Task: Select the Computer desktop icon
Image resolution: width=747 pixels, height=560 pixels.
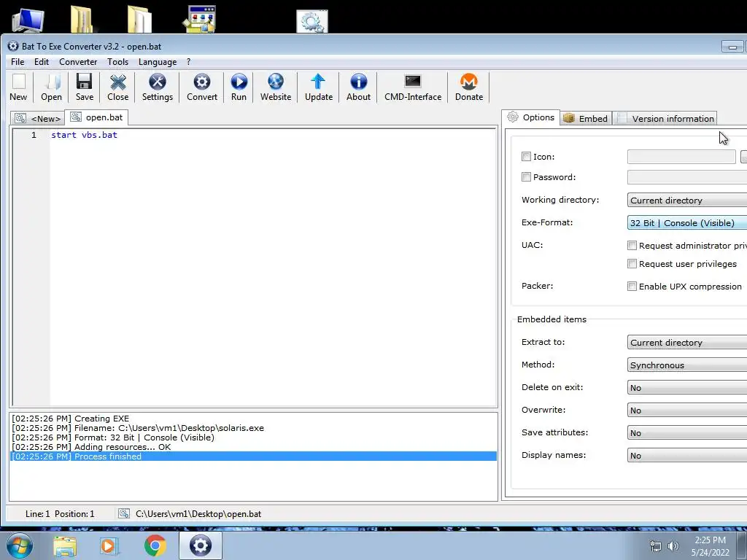Action: click(28, 20)
